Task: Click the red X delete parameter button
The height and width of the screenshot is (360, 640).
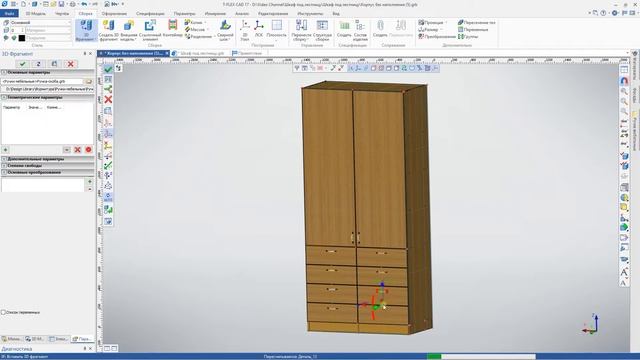Action: coord(77,150)
